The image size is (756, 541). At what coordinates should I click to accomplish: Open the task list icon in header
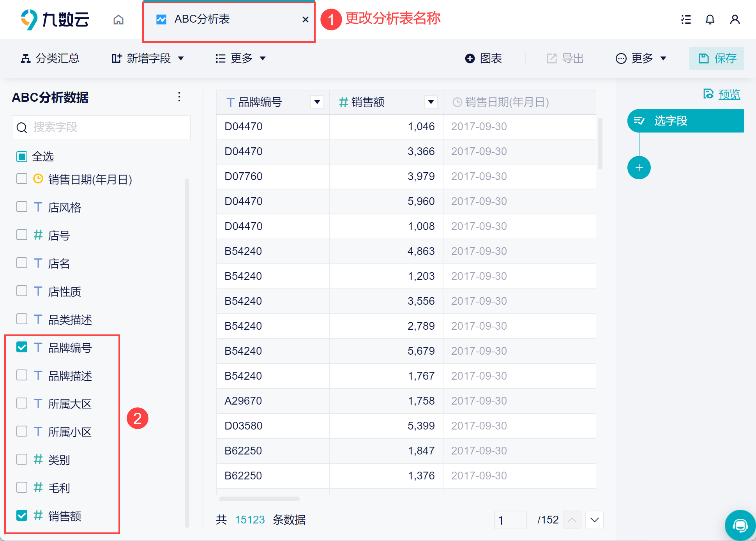pos(686,19)
